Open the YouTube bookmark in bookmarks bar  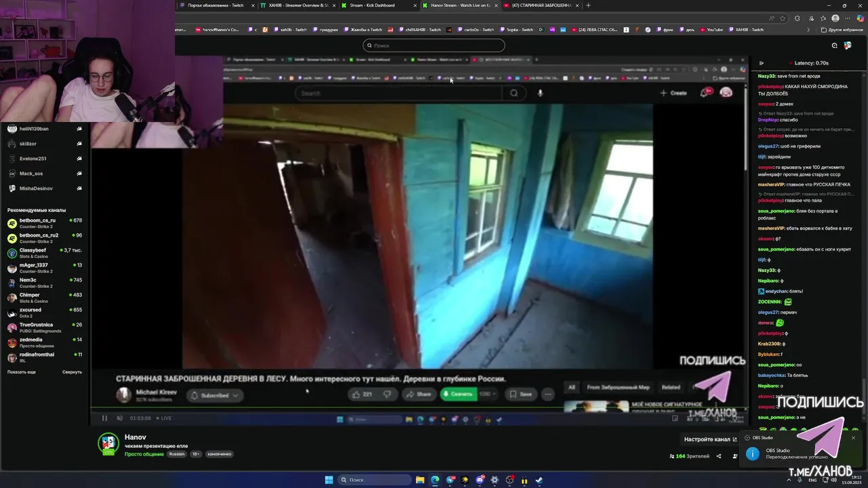(711, 30)
